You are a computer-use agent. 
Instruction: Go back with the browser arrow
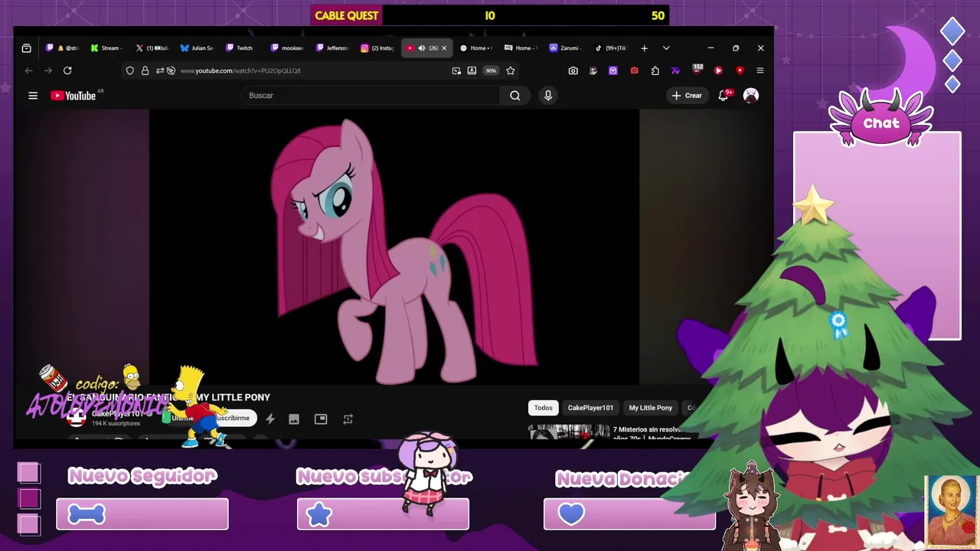29,70
